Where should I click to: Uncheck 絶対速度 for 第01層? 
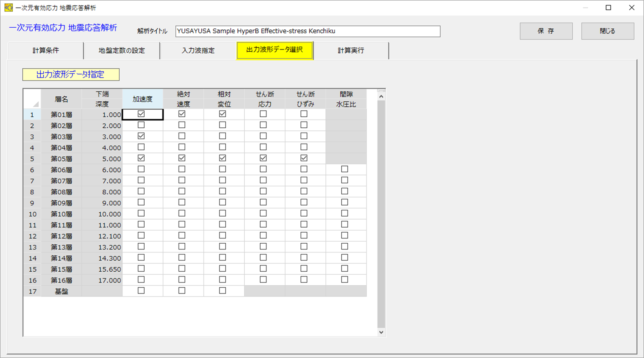(182, 114)
